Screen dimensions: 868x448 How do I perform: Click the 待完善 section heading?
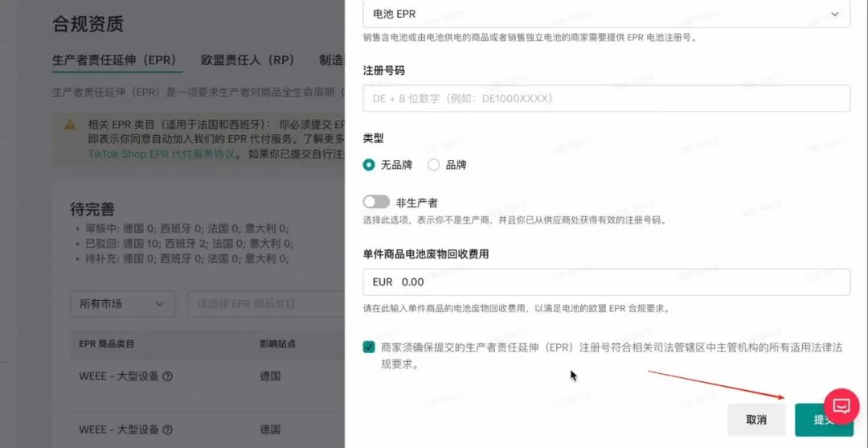point(93,209)
